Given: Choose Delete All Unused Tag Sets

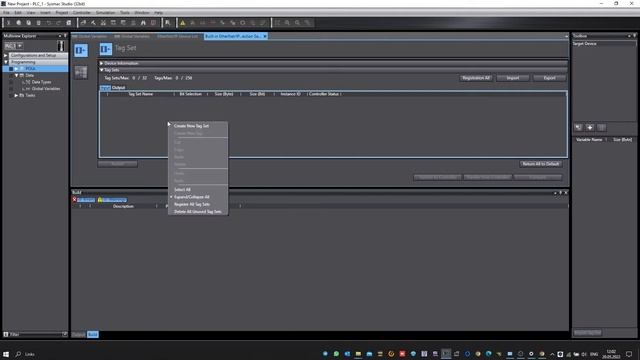Looking at the screenshot, I should [198, 211].
